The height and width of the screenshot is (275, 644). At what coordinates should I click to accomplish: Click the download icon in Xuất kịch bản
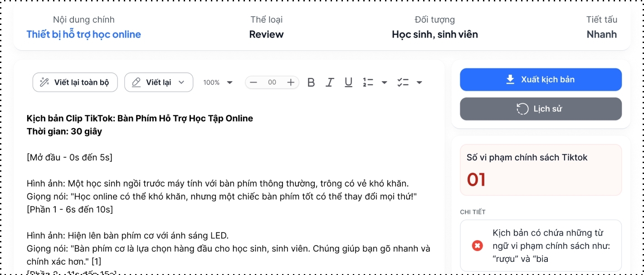click(510, 80)
